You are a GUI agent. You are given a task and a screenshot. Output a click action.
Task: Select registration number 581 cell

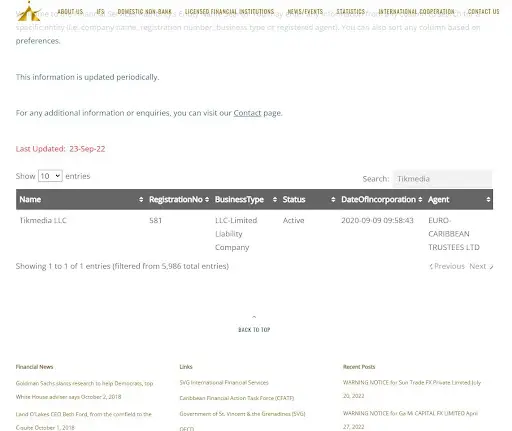click(x=155, y=220)
